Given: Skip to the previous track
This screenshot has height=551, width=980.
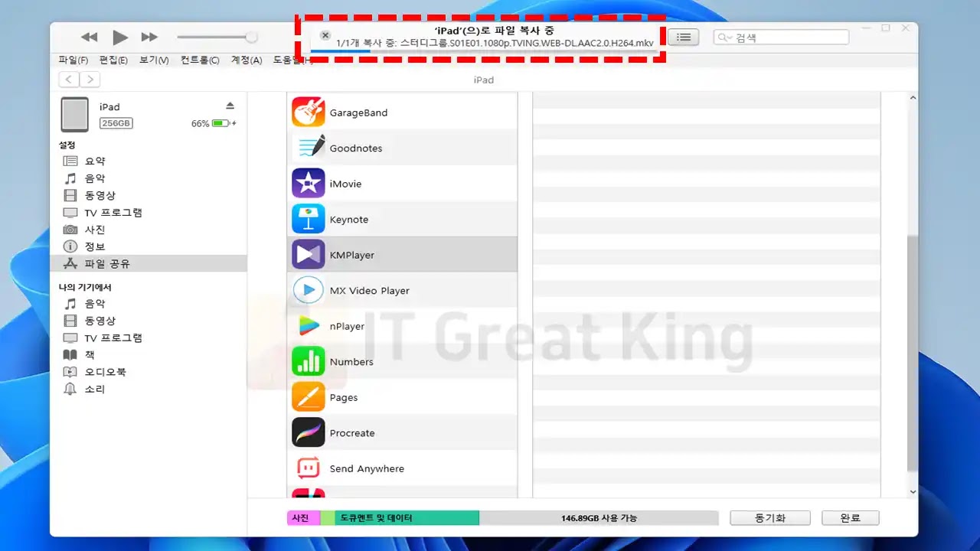Looking at the screenshot, I should (90, 37).
